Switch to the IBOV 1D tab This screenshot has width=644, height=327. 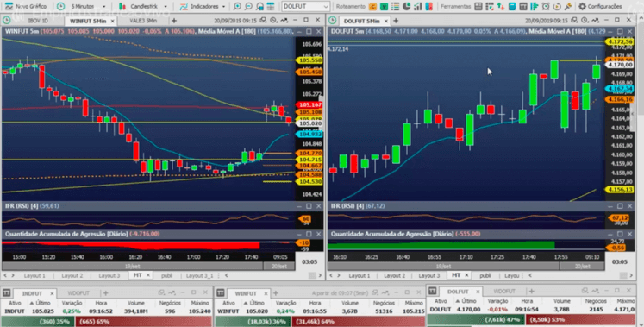tap(38, 21)
